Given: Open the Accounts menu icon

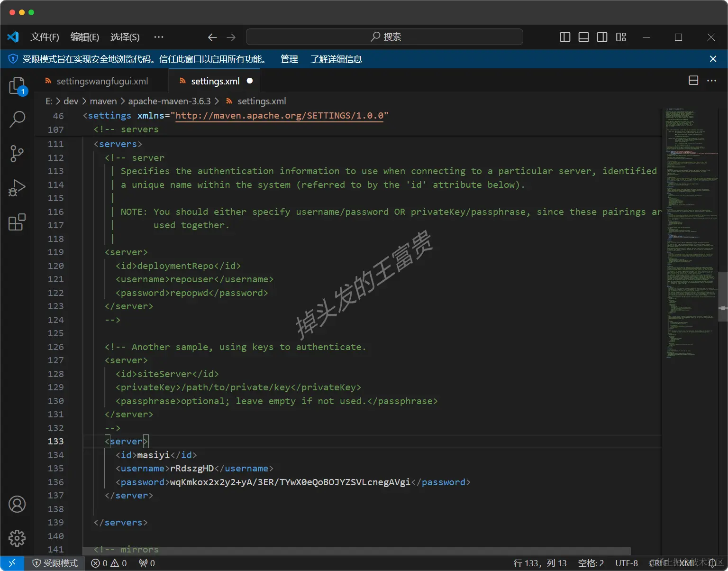Looking at the screenshot, I should click(17, 504).
